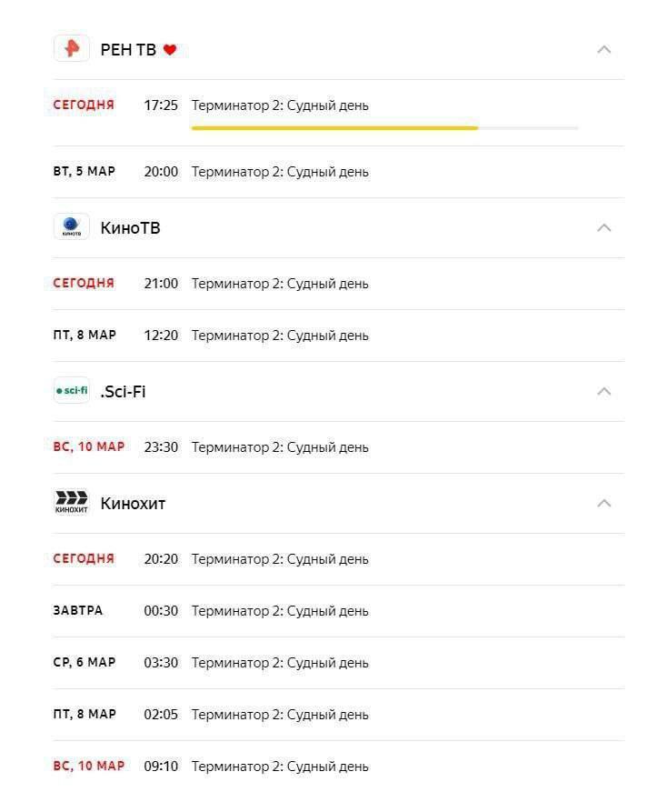Open the 20:20 Кинохит airing today
The image size is (647, 812).
coord(339,559)
